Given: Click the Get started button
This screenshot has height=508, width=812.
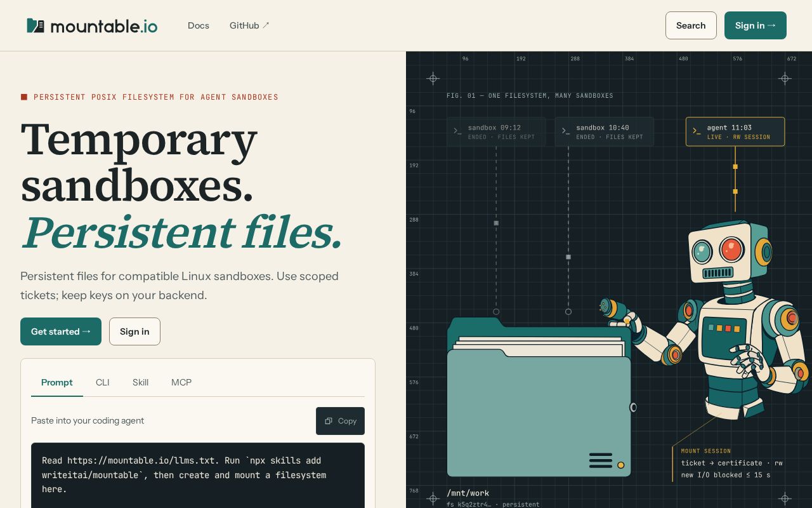Looking at the screenshot, I should (61, 331).
